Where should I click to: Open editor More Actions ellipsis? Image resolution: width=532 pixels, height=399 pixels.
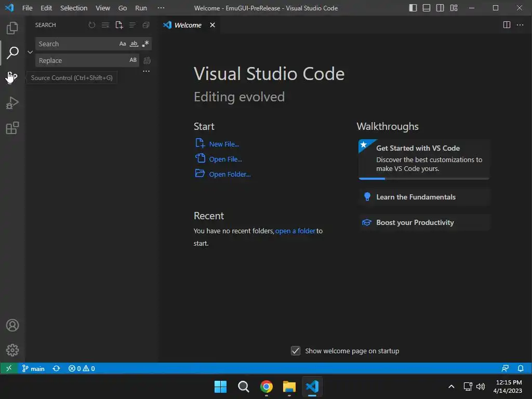520,25
